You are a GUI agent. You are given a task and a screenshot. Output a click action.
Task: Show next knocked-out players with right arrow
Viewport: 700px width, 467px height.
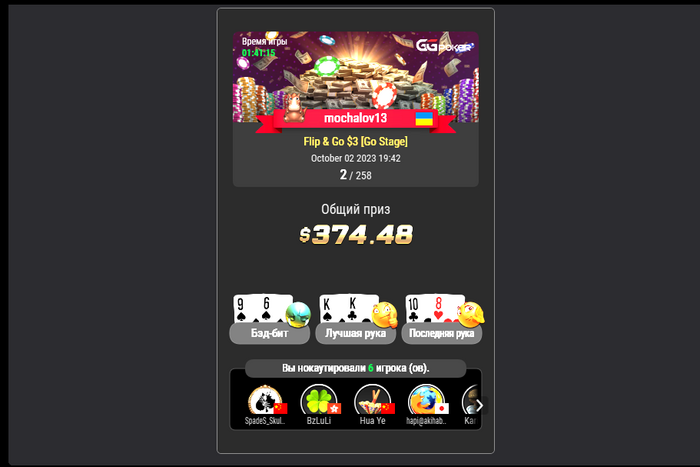point(479,405)
